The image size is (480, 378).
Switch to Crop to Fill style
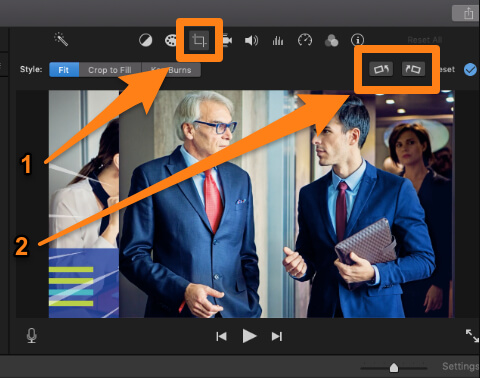click(110, 70)
